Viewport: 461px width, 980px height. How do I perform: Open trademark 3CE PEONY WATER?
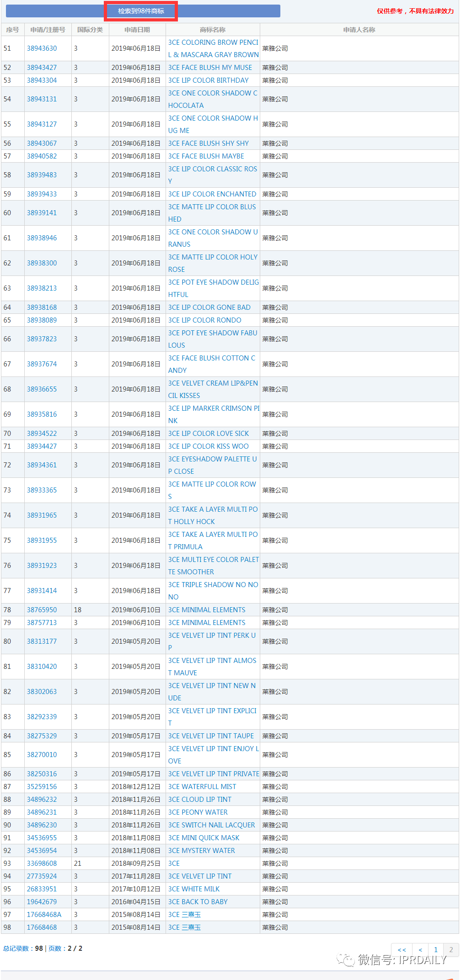point(198,812)
